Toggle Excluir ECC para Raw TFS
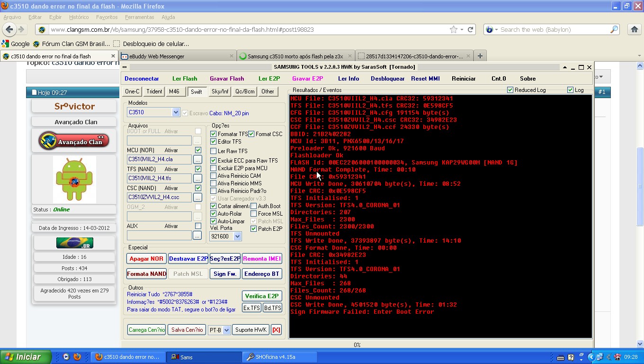The image size is (644, 364). [214, 161]
